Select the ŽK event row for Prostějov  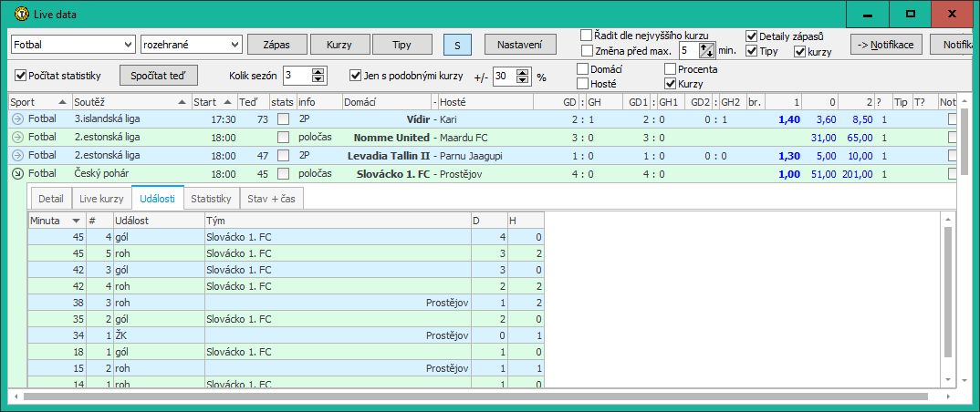pyautogui.click(x=287, y=335)
